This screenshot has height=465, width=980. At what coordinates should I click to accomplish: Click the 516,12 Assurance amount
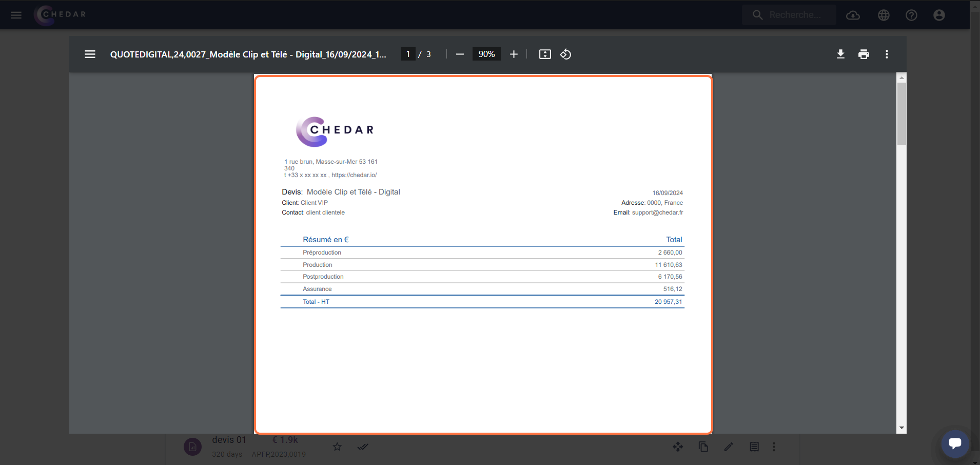click(673, 289)
